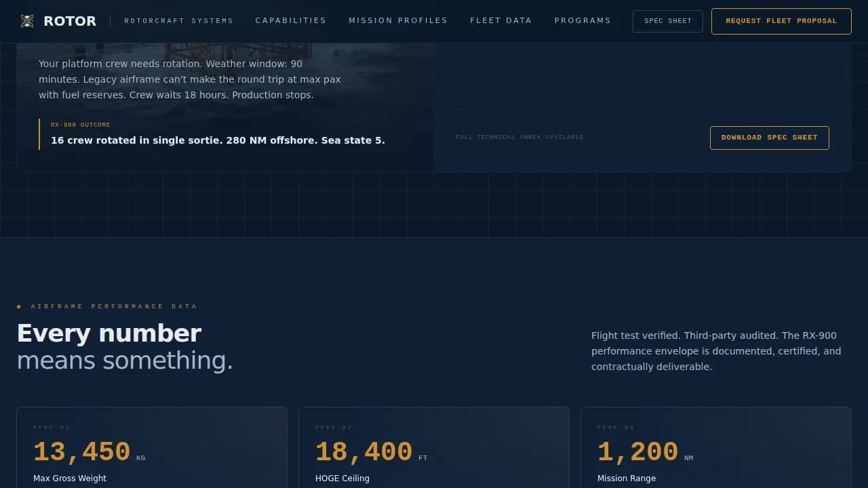Click the orange diamond beside Airframe Performance Data
This screenshot has height=488, width=868.
click(x=19, y=306)
